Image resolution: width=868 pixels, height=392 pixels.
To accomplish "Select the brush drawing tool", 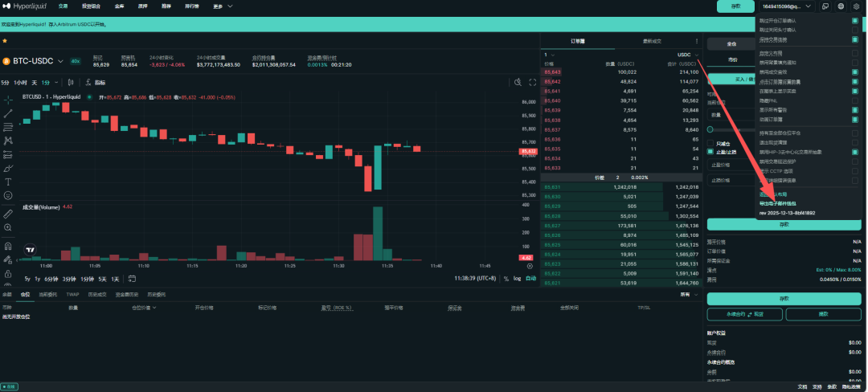I will point(8,168).
